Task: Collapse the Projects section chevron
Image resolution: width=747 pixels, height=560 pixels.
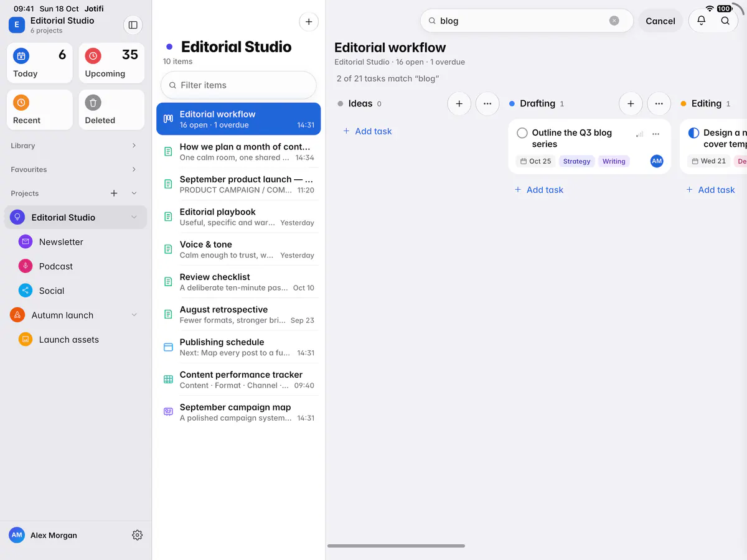Action: point(134,194)
